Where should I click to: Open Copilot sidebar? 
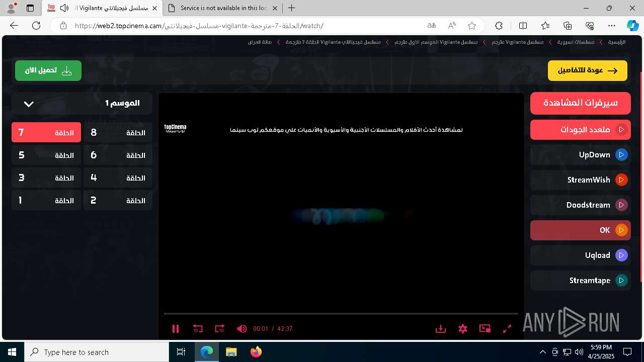tap(633, 26)
